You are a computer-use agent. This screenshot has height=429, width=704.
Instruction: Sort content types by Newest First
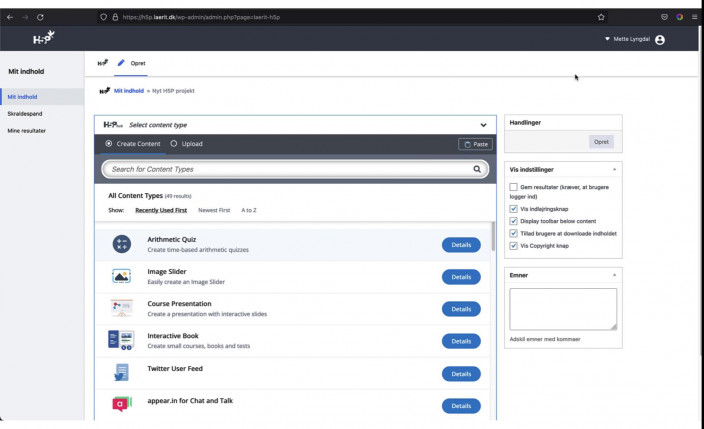point(214,211)
